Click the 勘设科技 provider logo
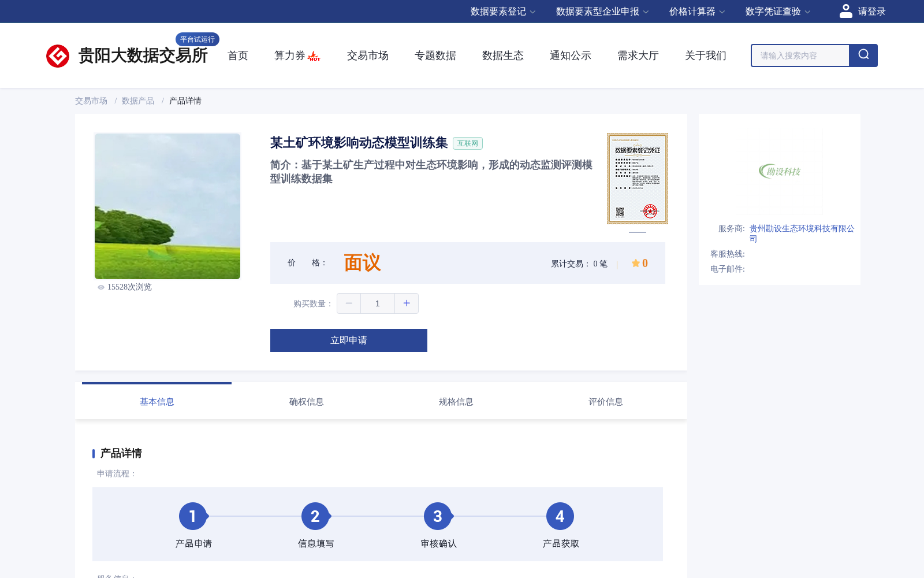This screenshot has height=578, width=924. pos(780,171)
